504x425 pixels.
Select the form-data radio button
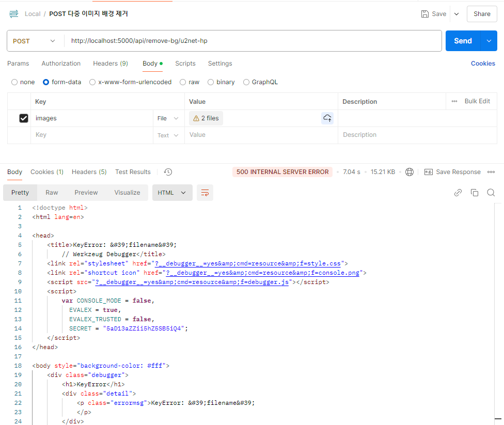pos(45,82)
